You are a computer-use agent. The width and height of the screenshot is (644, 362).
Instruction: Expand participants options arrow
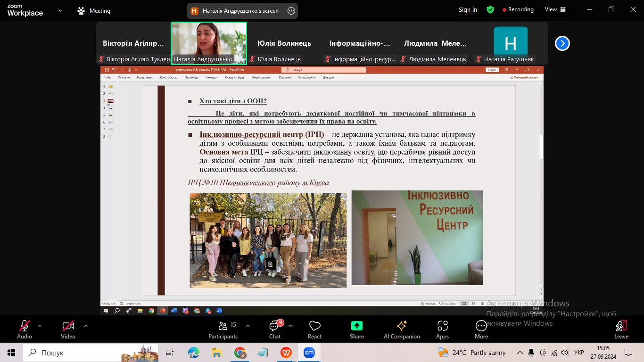point(248,326)
